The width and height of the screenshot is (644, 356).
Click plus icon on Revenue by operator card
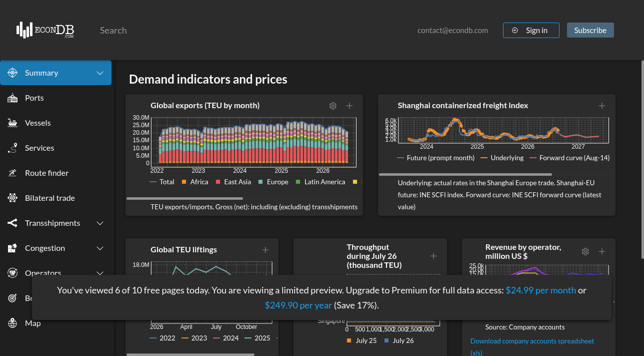point(602,251)
